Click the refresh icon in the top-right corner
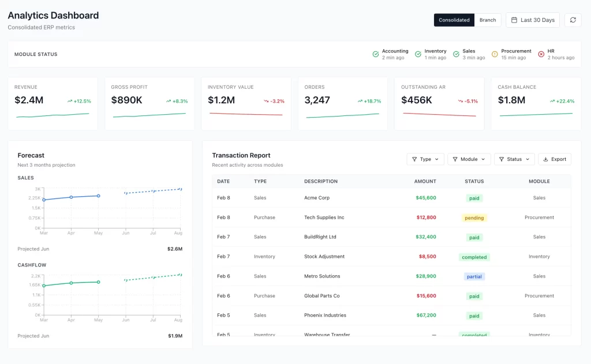 tap(573, 20)
